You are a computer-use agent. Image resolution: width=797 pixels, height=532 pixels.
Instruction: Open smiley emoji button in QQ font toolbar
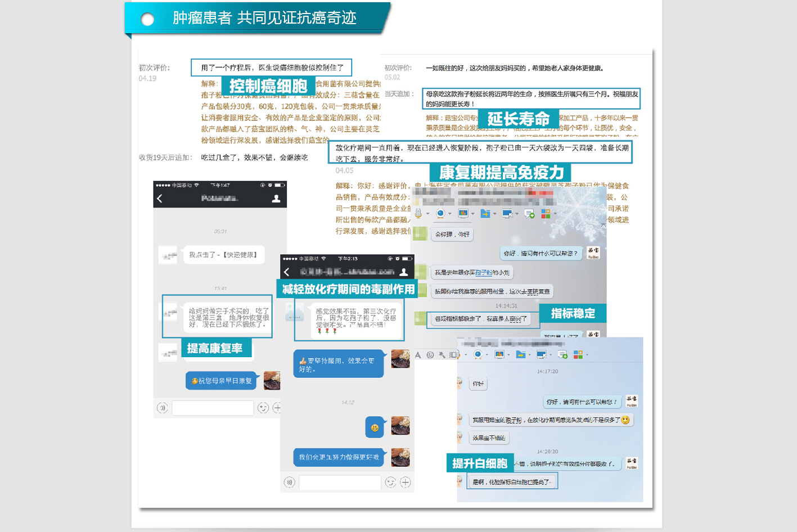point(430,355)
